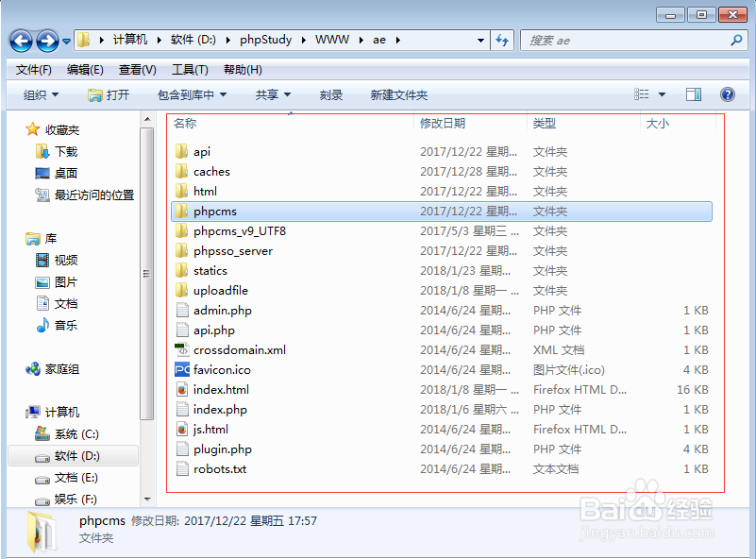This screenshot has height=559, width=756.
Task: Sort by the 名称 column header
Action: coord(185,123)
